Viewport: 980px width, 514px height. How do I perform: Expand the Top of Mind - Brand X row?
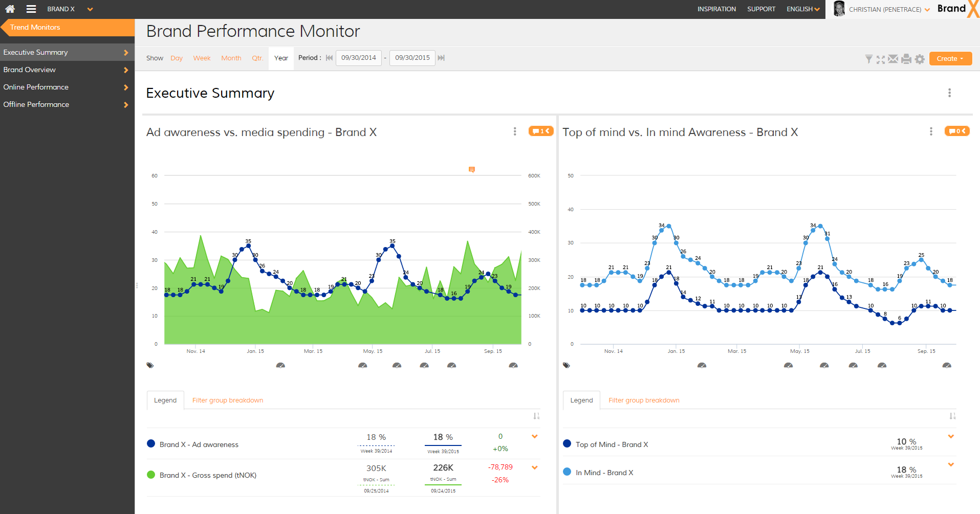tap(951, 436)
